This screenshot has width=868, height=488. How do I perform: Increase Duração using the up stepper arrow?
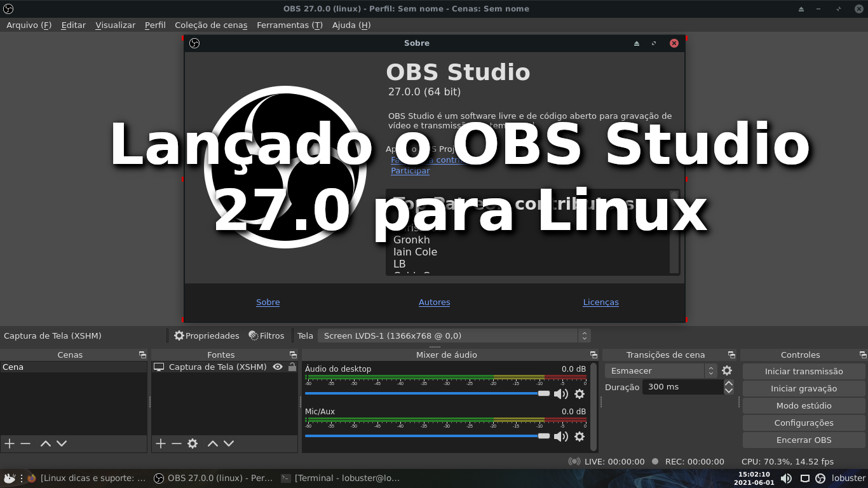click(x=728, y=383)
